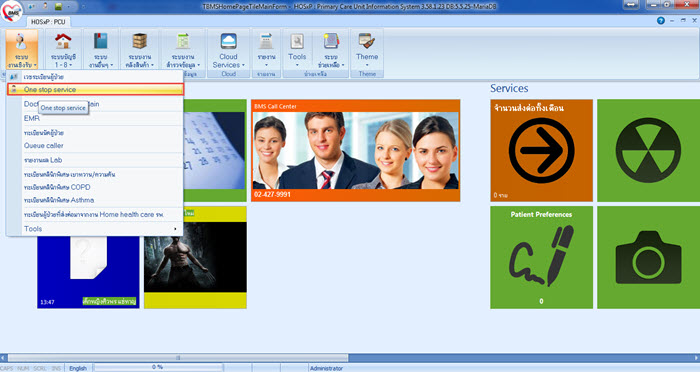Open the green camera tile
The width and height of the screenshot is (700, 372).
point(648,257)
